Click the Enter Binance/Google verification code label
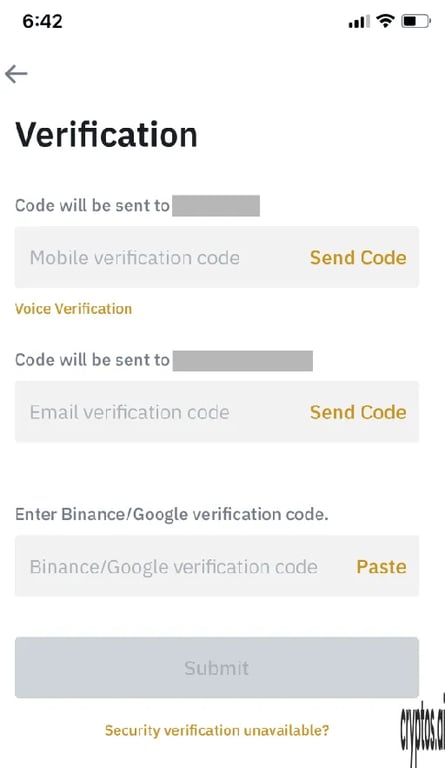 coord(171,514)
